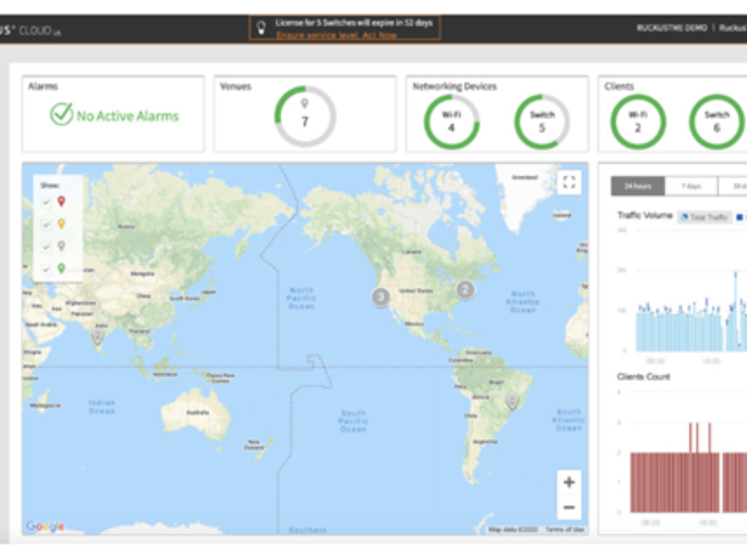Select the venue pin in Brazil
This screenshot has height=560, width=747.
(x=512, y=401)
